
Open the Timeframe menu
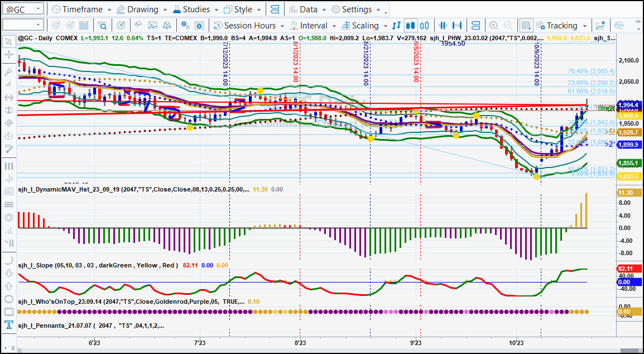[81, 9]
